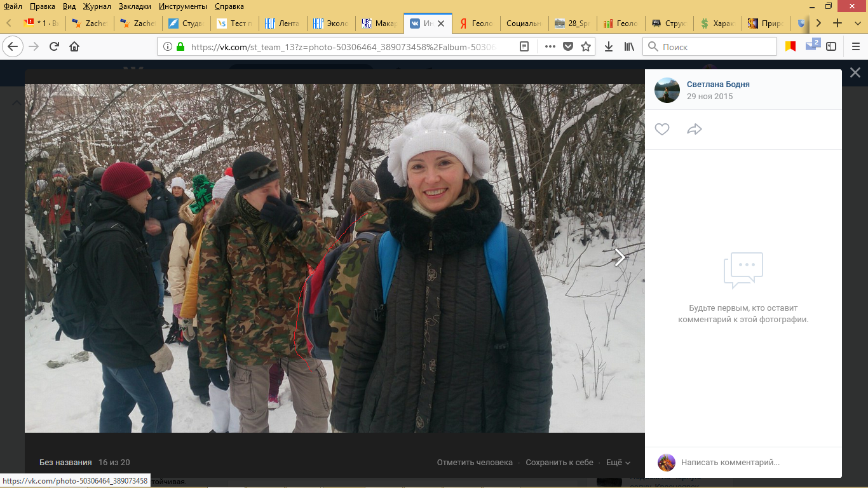Click 'Отметить человека' link
Image resolution: width=868 pixels, height=488 pixels.
(475, 463)
